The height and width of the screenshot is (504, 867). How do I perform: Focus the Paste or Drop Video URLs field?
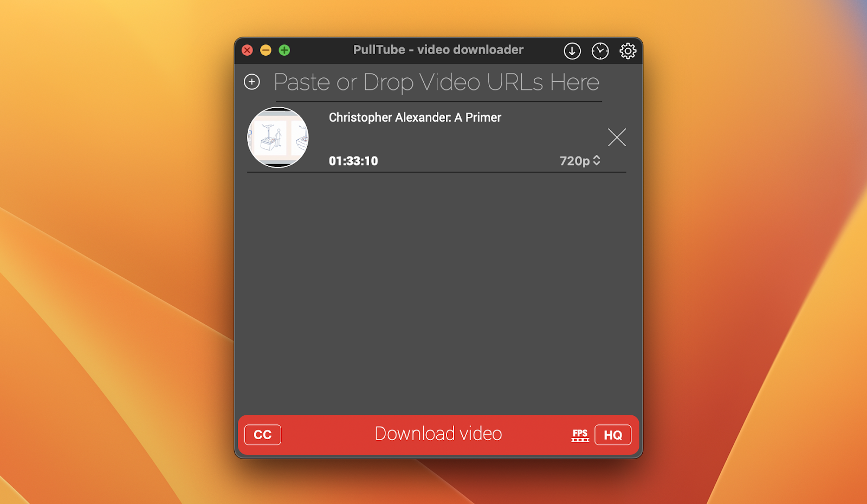(x=436, y=83)
